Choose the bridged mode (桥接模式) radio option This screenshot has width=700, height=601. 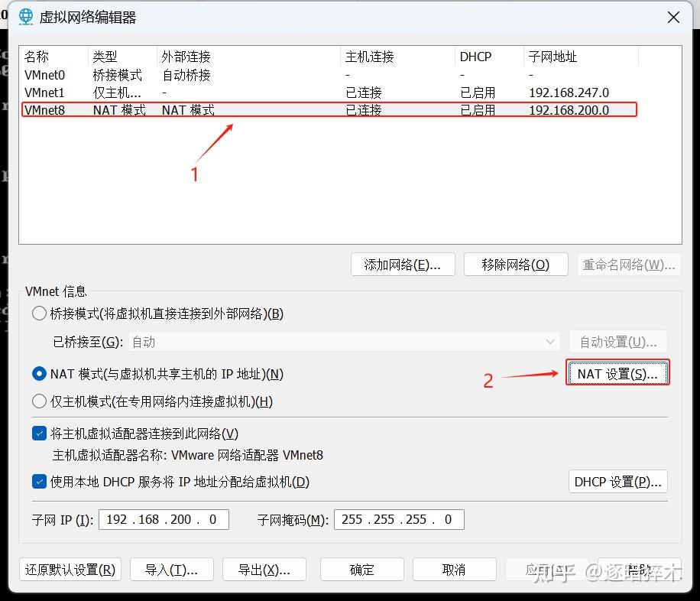(x=38, y=313)
